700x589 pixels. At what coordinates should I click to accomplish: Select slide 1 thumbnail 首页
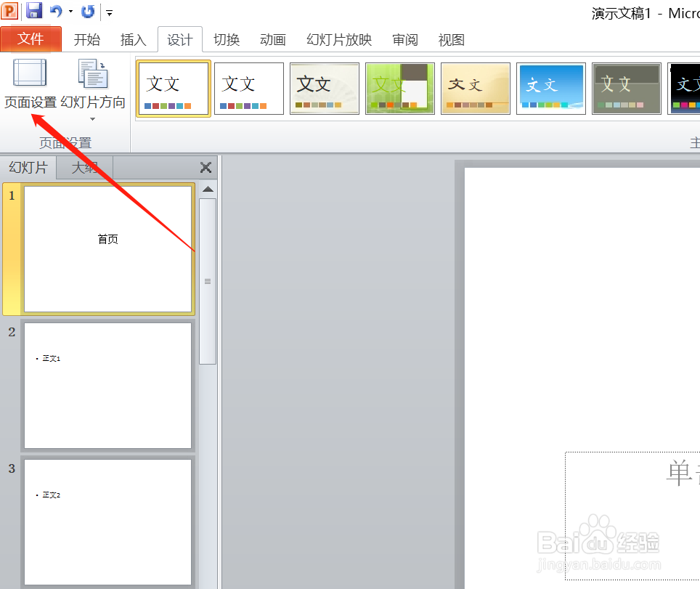point(107,248)
